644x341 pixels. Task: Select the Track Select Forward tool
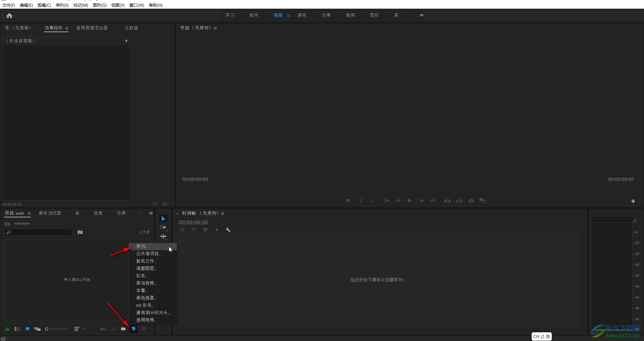click(163, 227)
